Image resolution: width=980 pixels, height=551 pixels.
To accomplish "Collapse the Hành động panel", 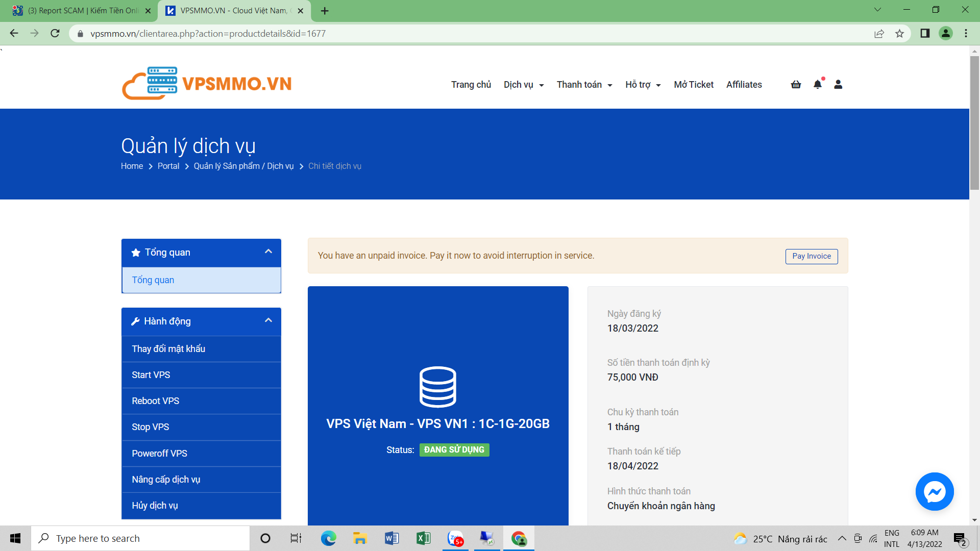I will (268, 321).
